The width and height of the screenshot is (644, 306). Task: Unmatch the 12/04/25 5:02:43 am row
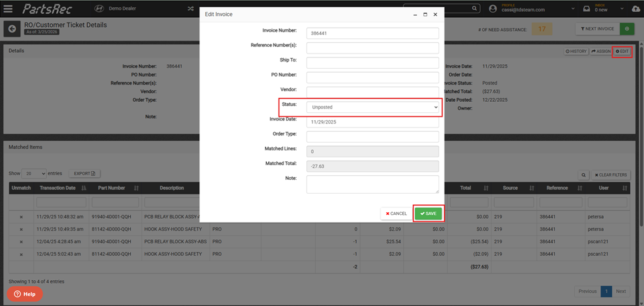[21, 254]
